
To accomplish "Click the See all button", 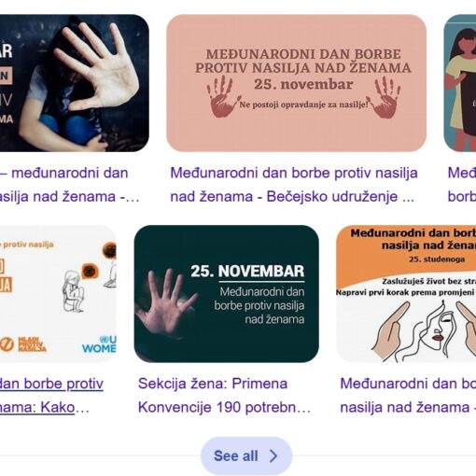I will [246, 455].
